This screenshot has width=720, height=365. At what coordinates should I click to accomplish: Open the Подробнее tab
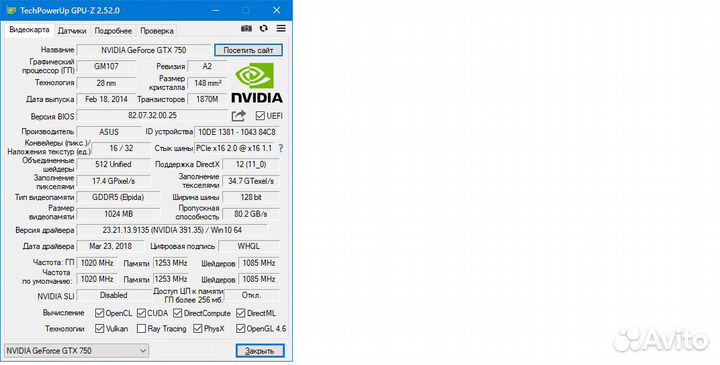click(113, 31)
